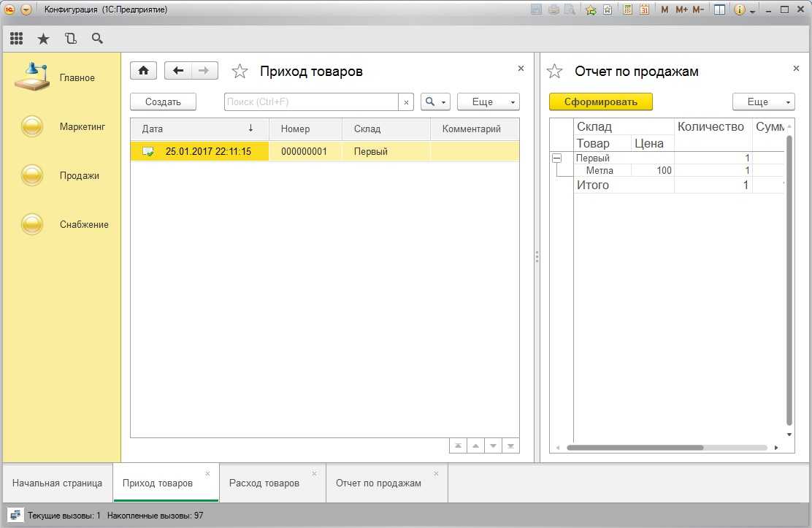Open the functions menu grid icon

tap(16, 39)
